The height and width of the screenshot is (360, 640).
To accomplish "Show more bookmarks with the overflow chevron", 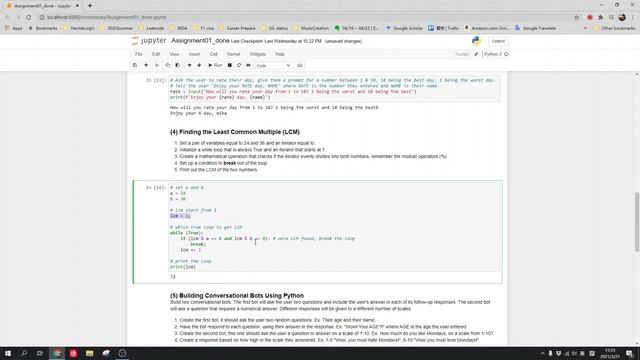I will tap(585, 28).
